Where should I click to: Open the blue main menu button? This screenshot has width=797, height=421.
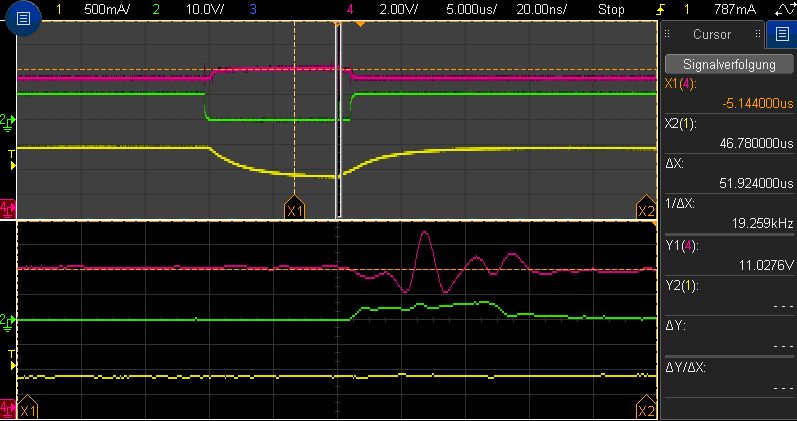click(23, 19)
